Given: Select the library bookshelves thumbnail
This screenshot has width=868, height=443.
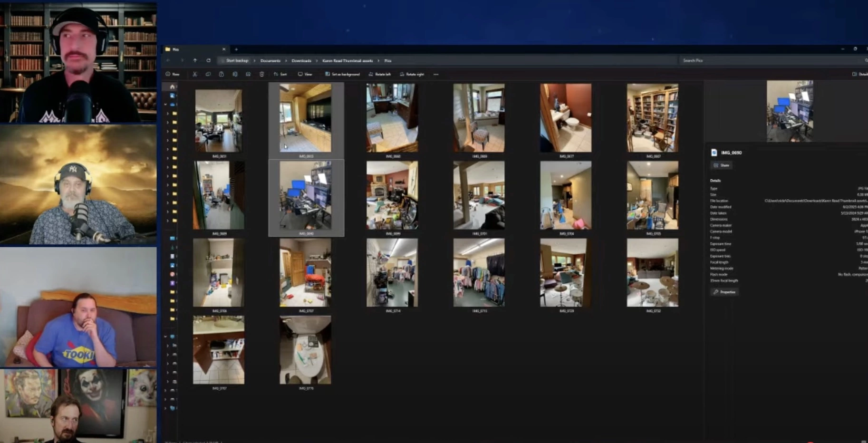Looking at the screenshot, I should point(652,118).
